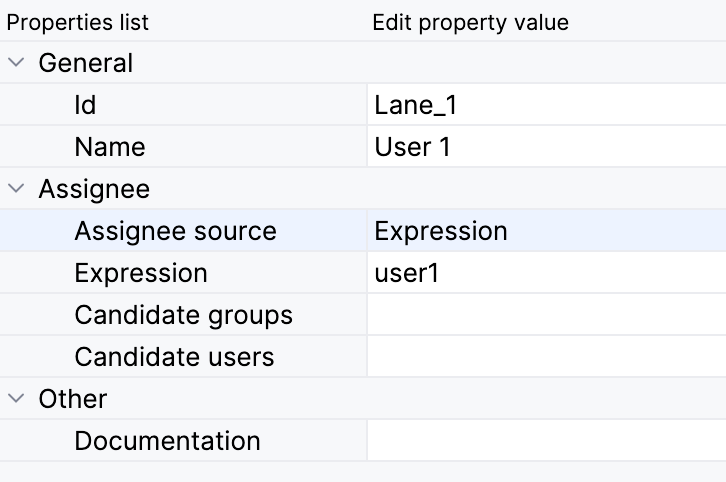Viewport: 726px width, 482px height.
Task: Select the Candidate users property label
Action: [x=174, y=357]
